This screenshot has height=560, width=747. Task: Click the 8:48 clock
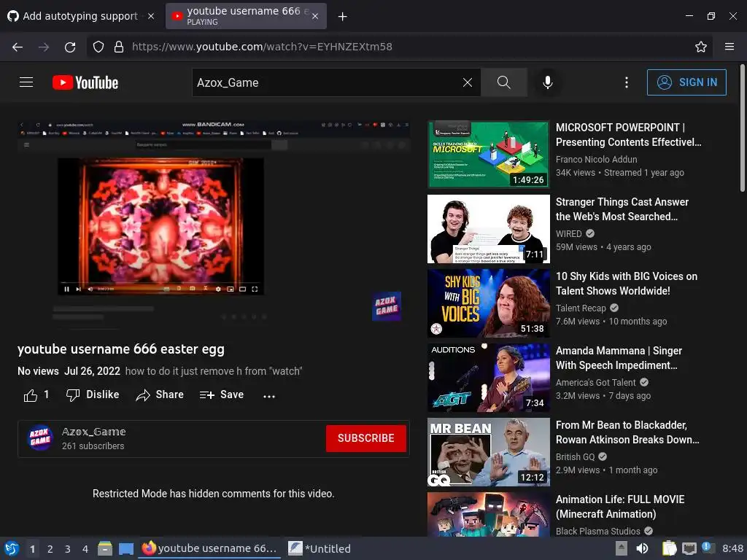tap(732, 548)
